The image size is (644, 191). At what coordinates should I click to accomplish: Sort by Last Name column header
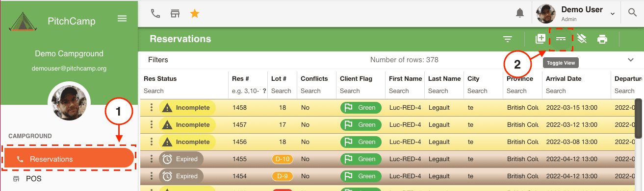444,78
